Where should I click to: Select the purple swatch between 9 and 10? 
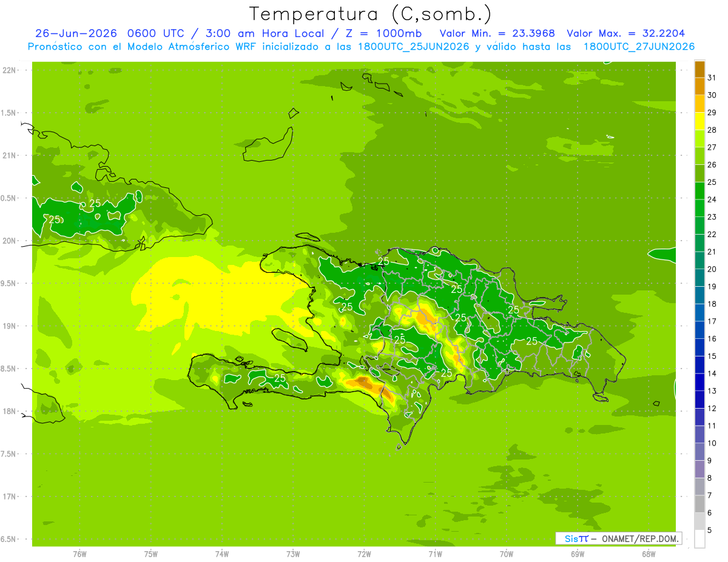(x=699, y=452)
